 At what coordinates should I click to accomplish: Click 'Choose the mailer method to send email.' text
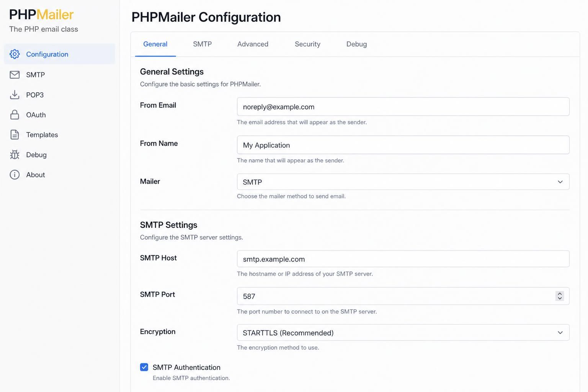(291, 196)
